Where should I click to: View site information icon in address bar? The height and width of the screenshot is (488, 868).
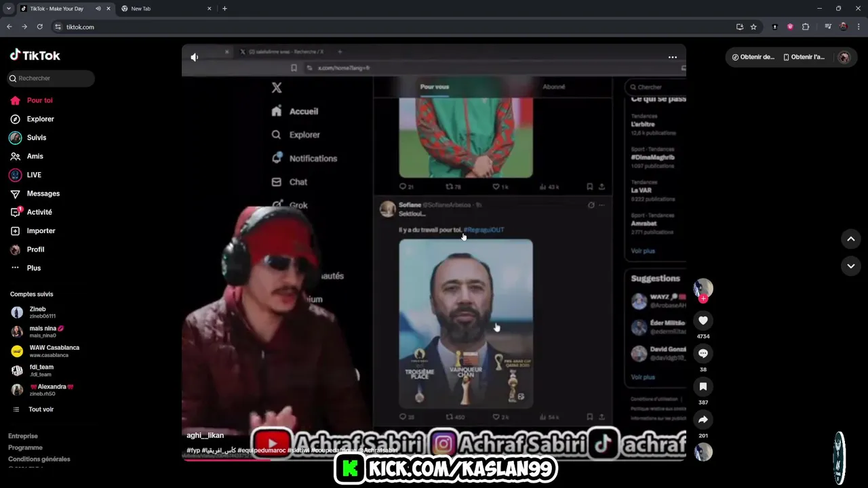point(58,27)
